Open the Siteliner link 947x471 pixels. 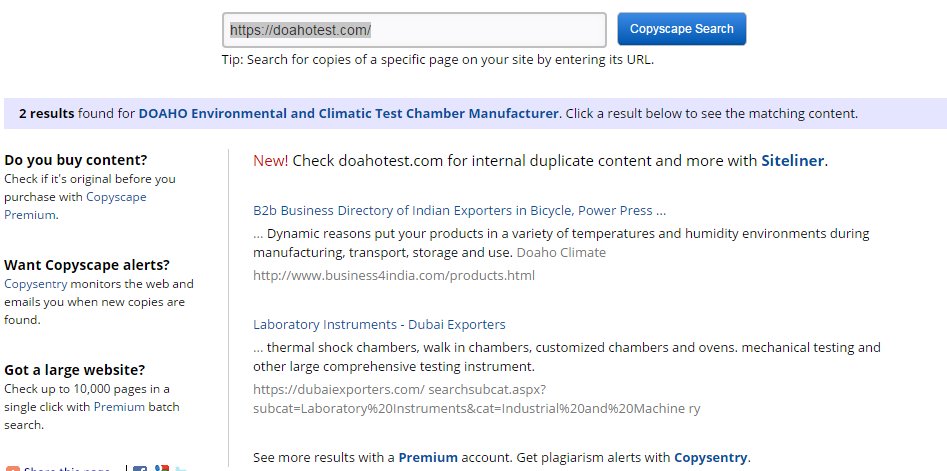click(792, 161)
